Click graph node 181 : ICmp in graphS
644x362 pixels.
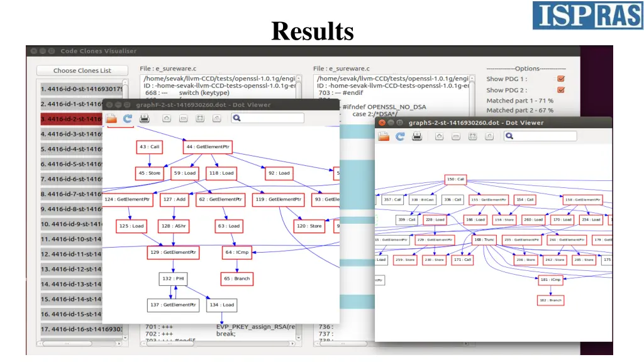click(550, 280)
